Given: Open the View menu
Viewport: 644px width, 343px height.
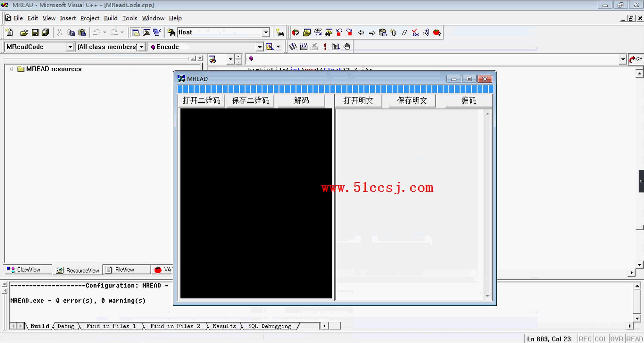Looking at the screenshot, I should [49, 18].
